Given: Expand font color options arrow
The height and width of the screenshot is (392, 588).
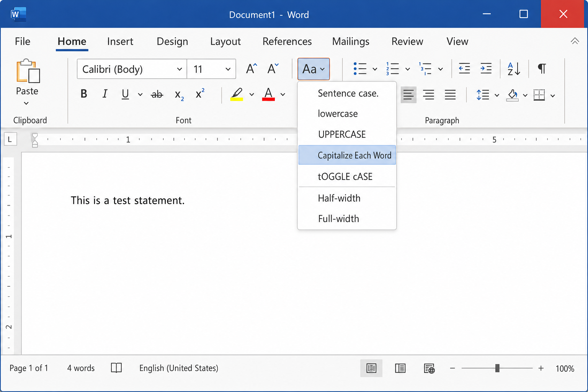Looking at the screenshot, I should (283, 95).
